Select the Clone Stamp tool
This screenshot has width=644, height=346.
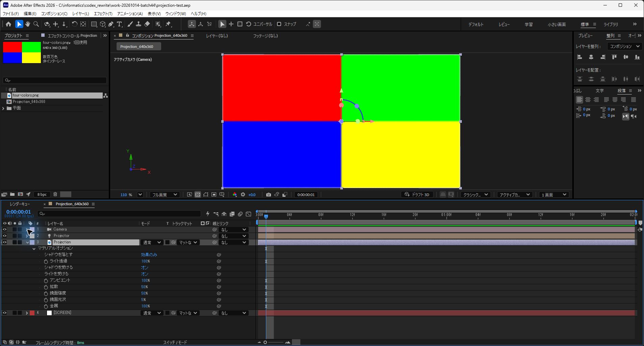[139, 24]
